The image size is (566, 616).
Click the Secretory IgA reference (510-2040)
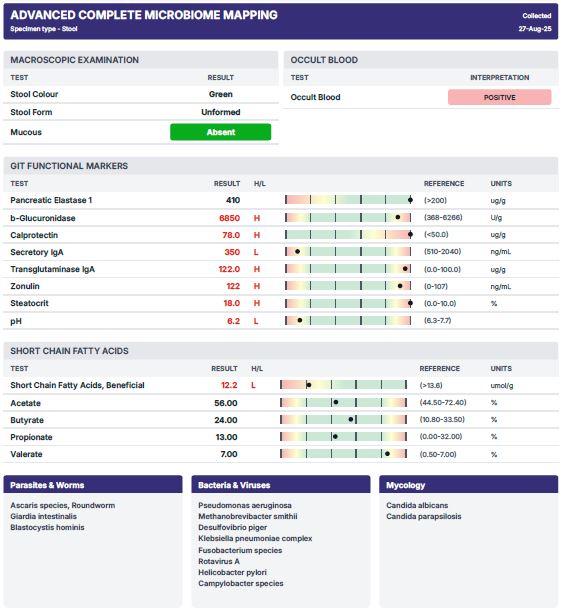[x=442, y=251]
